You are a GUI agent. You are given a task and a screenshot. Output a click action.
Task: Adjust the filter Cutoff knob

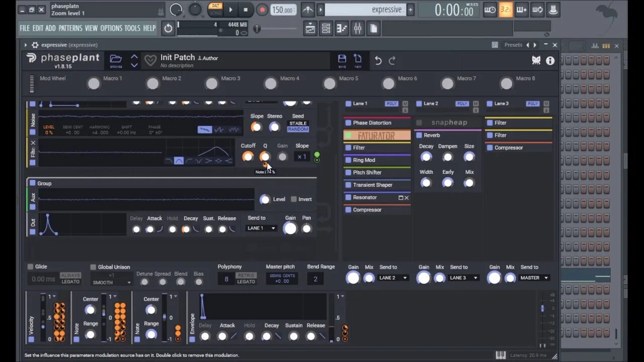tap(248, 157)
